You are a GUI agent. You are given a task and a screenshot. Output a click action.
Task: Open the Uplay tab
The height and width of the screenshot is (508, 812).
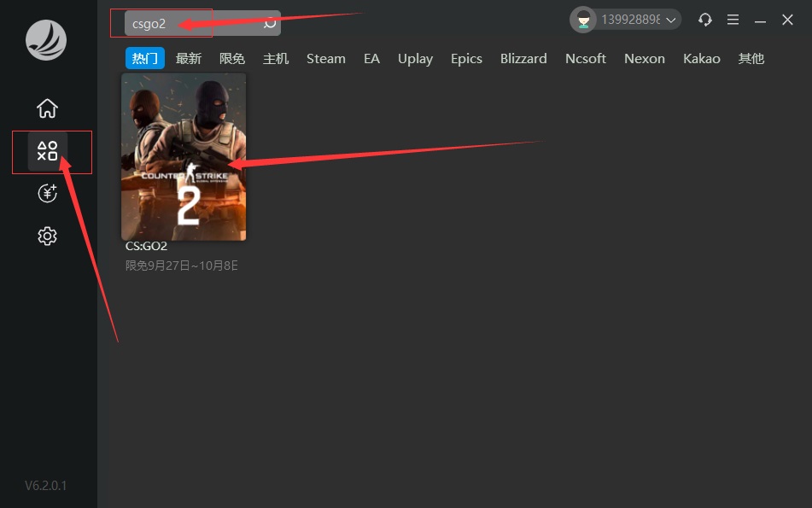tap(415, 59)
